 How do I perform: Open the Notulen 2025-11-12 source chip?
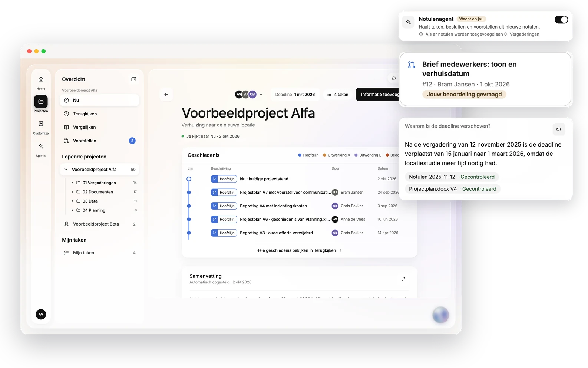[452, 177]
